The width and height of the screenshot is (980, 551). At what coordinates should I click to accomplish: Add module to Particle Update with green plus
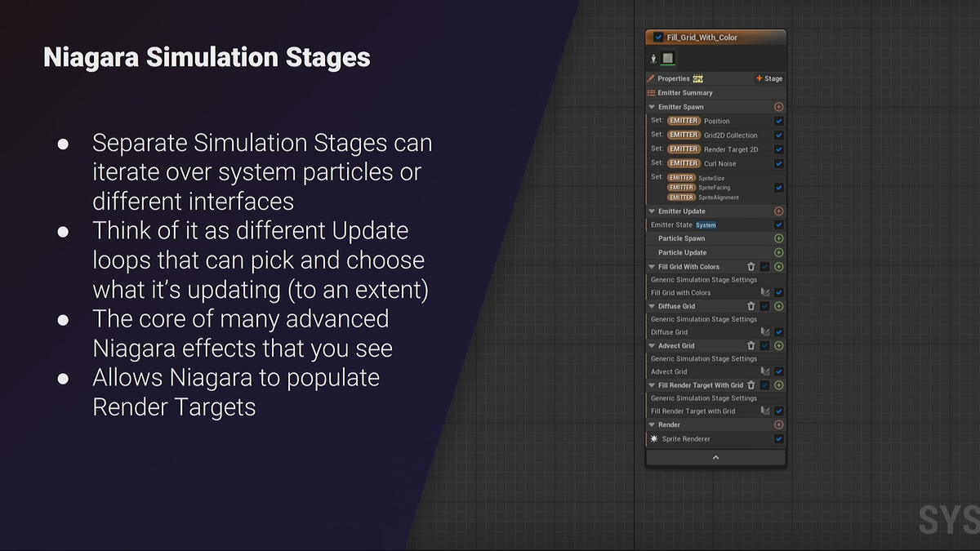pyautogui.click(x=778, y=252)
